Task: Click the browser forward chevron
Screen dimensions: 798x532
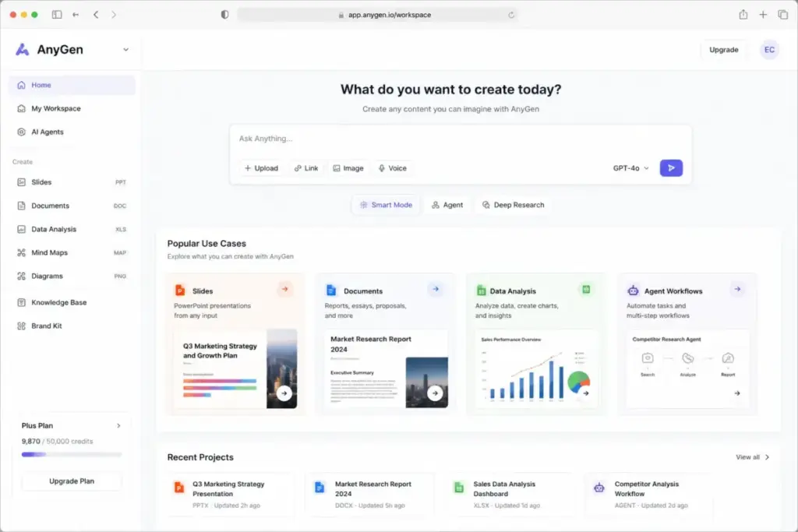Action: [x=114, y=15]
